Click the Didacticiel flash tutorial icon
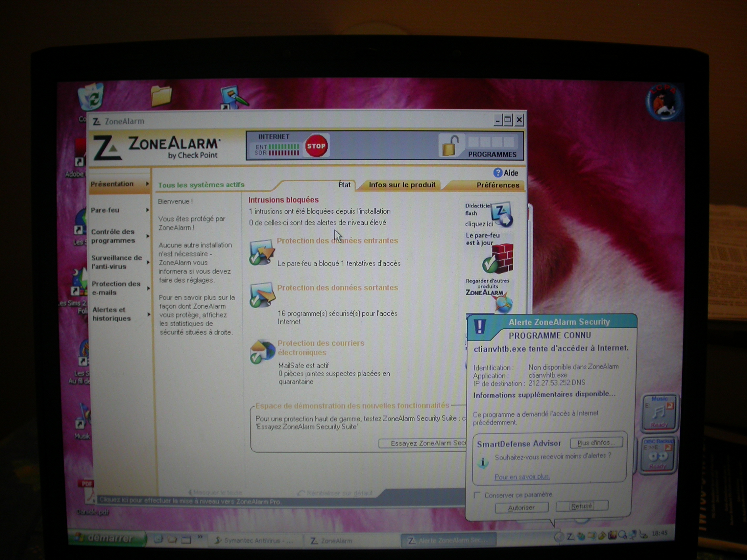Screen dimensions: 747x560 [502, 214]
